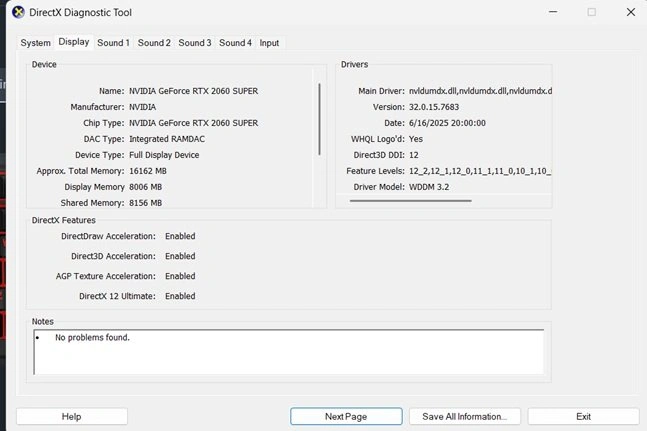Close the DirectX Diagnostic Tool window

pos(630,12)
